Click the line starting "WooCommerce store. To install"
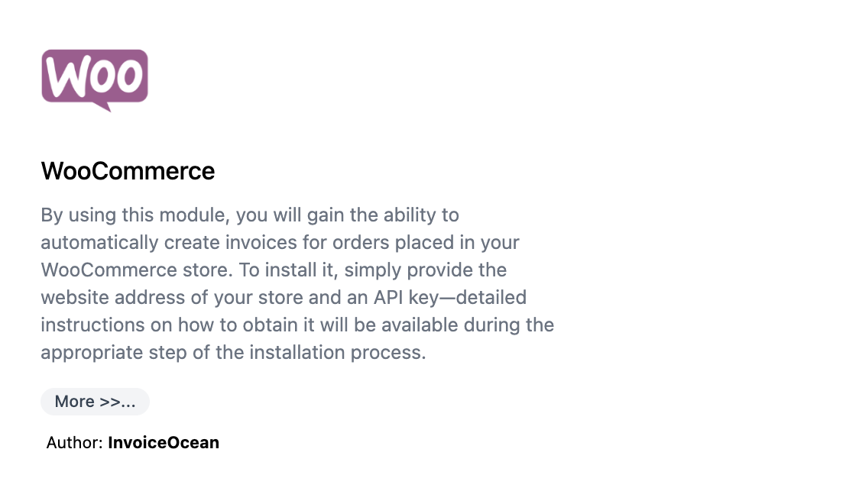 coord(274,270)
